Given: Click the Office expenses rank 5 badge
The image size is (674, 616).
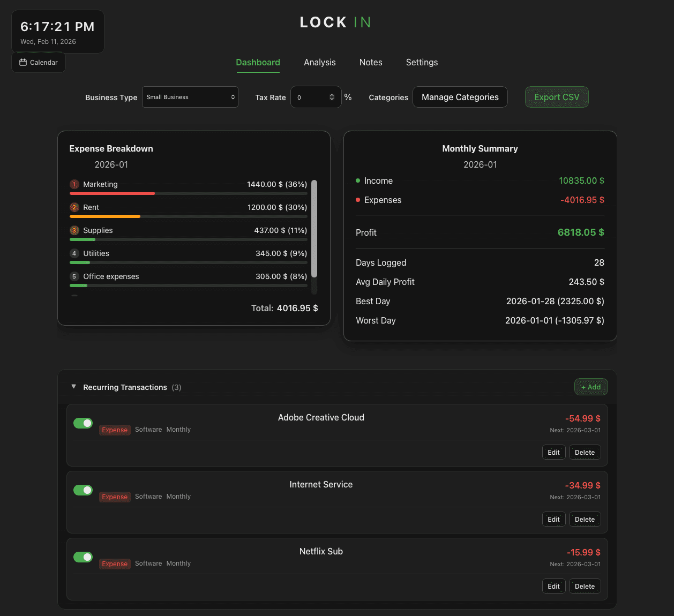Looking at the screenshot, I should click(74, 276).
